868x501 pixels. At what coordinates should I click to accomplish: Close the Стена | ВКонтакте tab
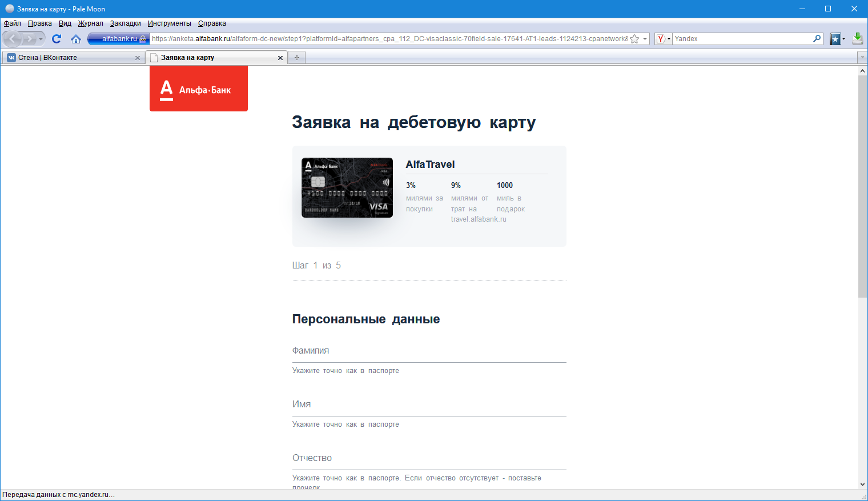click(x=137, y=58)
